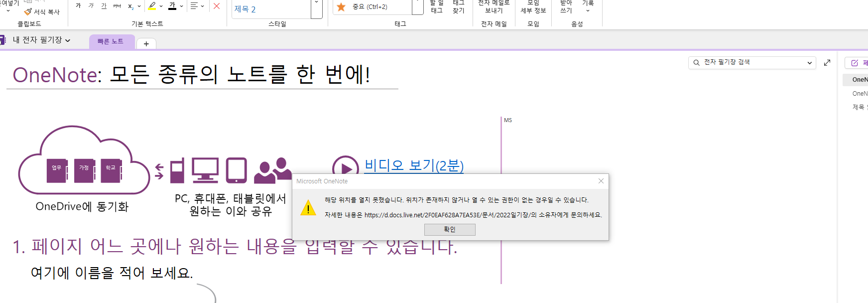Click the Format Painter (서식 복사) button
Screen dimensions: 868x303
point(42,11)
